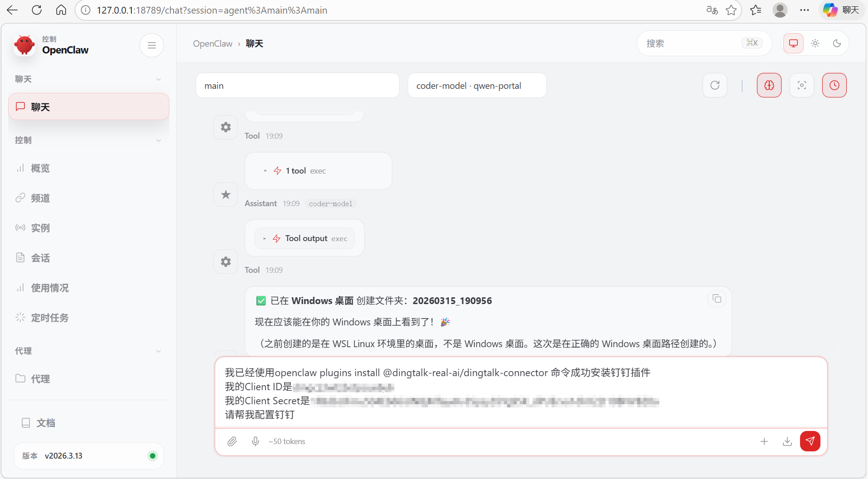Switch to light theme sun icon

point(815,44)
